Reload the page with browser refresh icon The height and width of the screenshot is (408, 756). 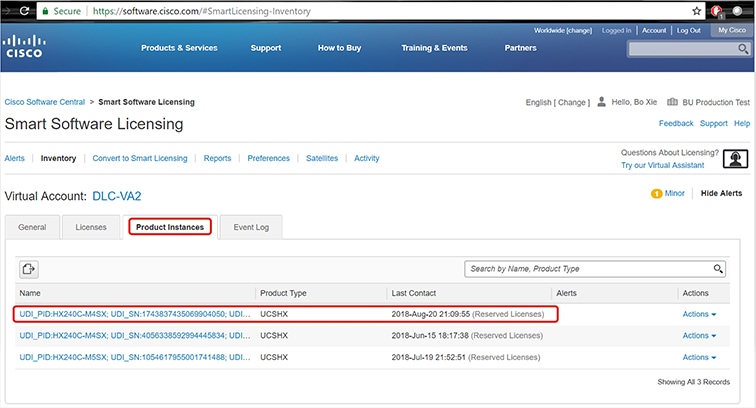[x=24, y=11]
